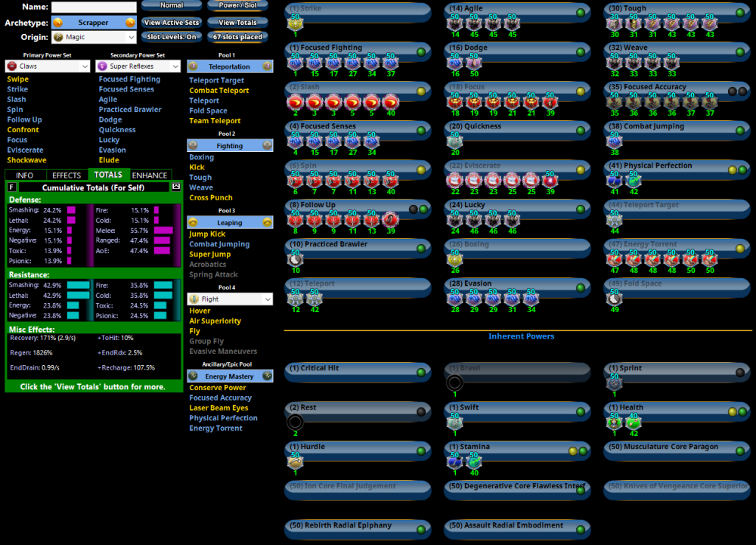The image size is (756, 545).
Task: Click the View Active Sets button
Action: [x=172, y=23]
